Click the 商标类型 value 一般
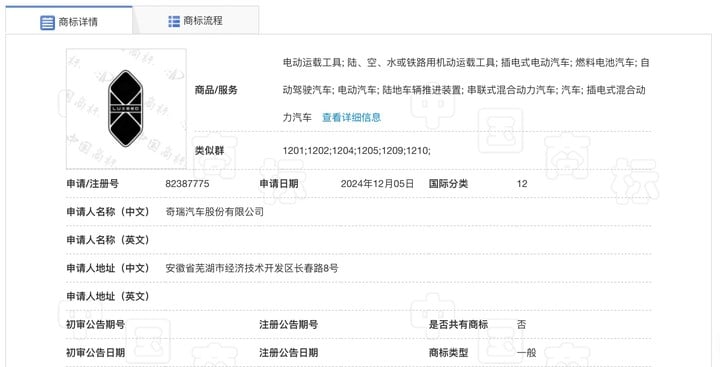 pyautogui.click(x=526, y=353)
